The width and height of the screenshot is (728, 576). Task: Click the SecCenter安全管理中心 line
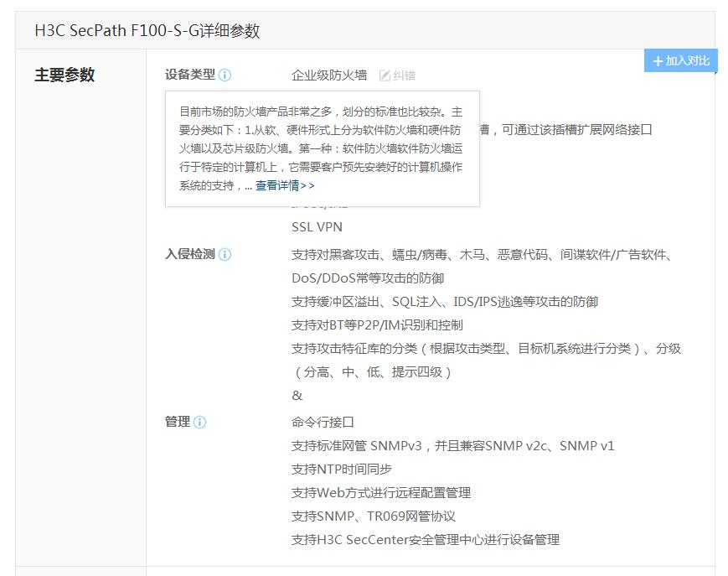[426, 540]
